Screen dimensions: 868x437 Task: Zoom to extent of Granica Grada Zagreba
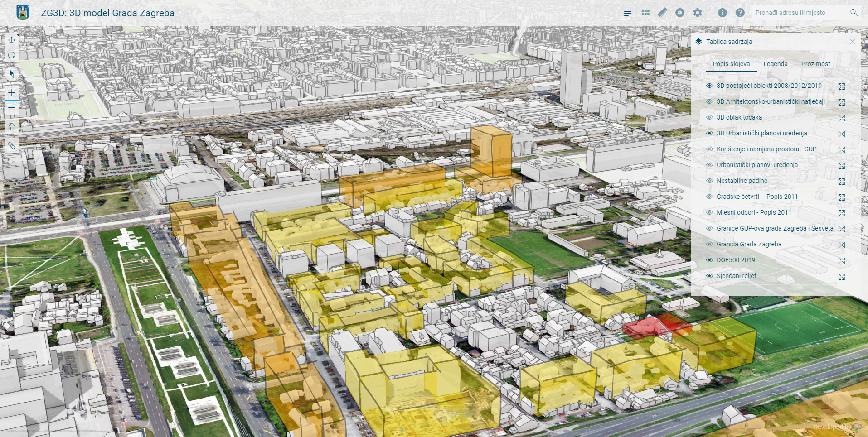coord(842,245)
